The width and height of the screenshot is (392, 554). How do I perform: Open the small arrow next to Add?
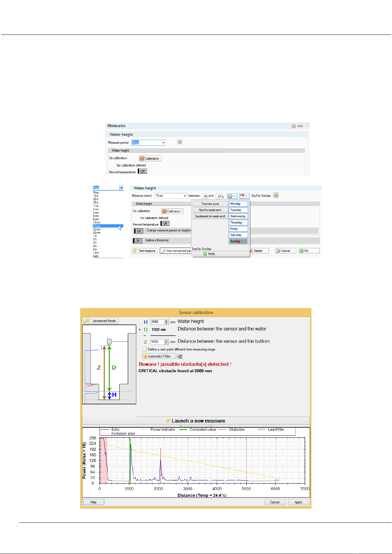click(x=308, y=126)
